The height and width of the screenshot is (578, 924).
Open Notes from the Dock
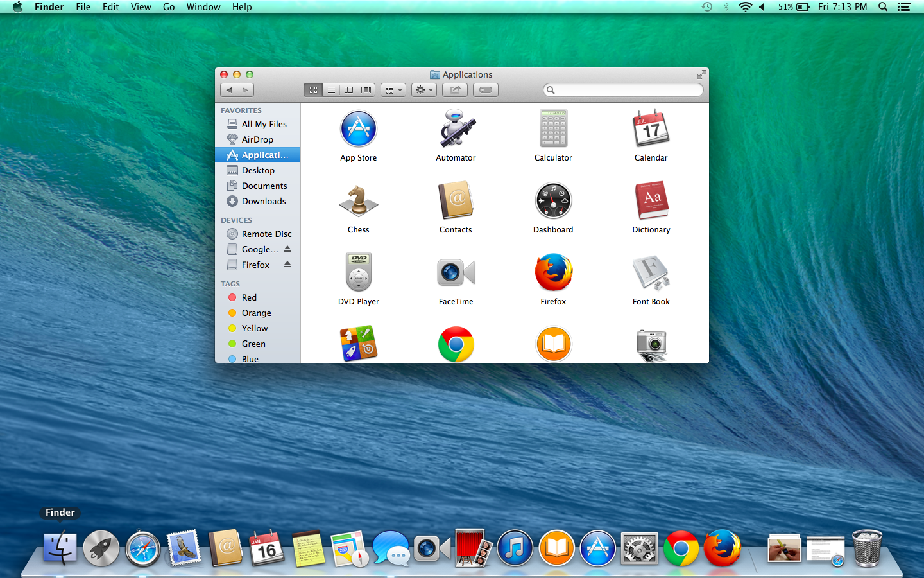tap(309, 548)
